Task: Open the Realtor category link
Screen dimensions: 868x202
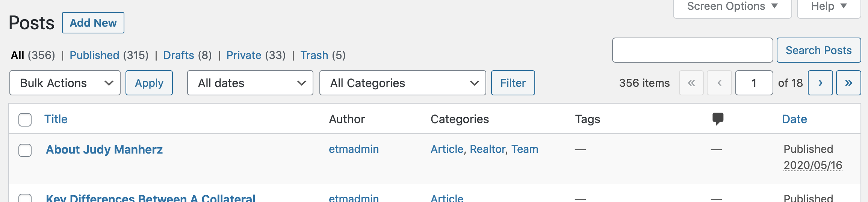Action: [488, 149]
